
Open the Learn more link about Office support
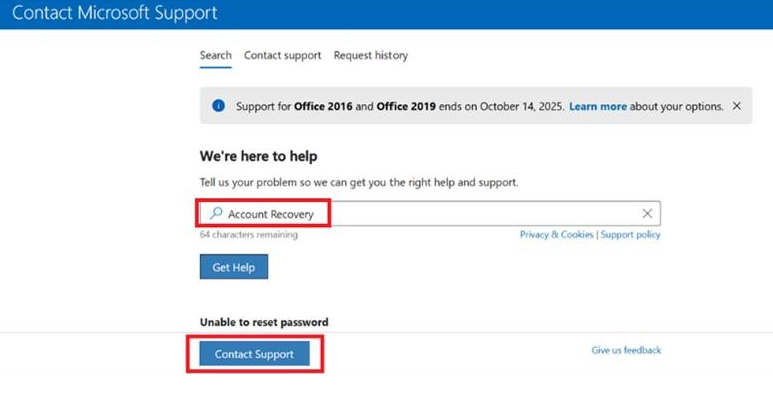point(597,106)
